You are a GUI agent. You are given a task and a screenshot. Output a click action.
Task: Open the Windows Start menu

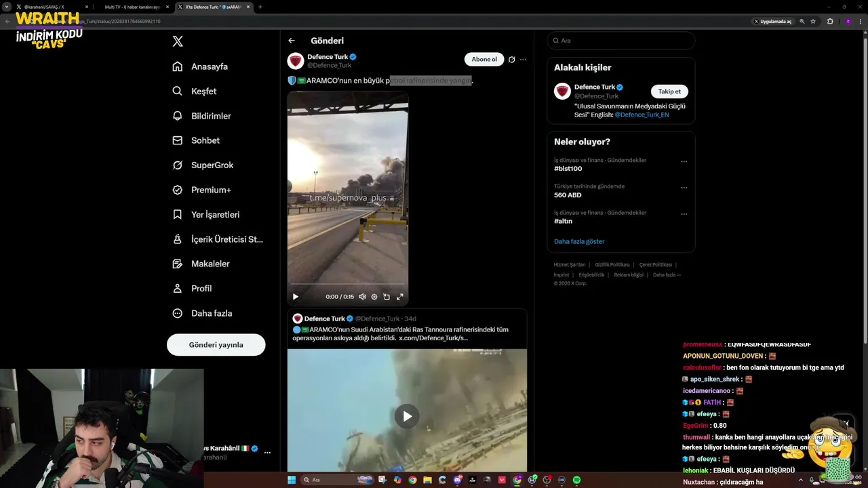coord(292,480)
